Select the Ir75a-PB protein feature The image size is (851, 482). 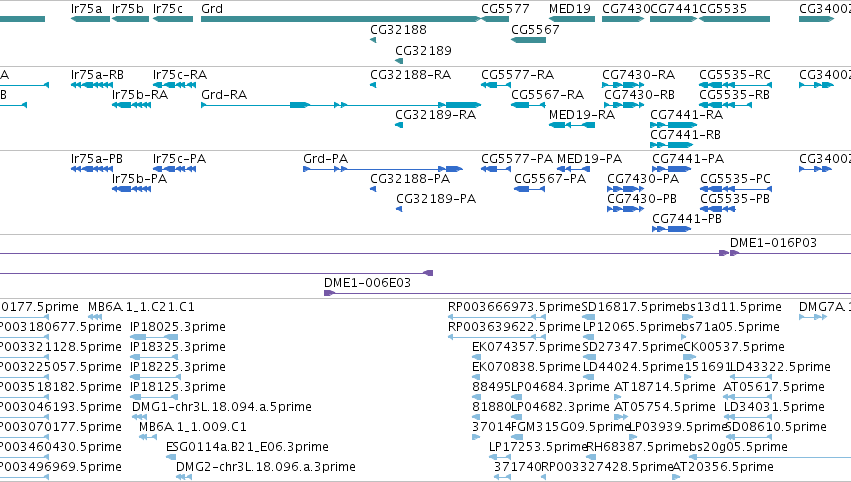coord(92,169)
